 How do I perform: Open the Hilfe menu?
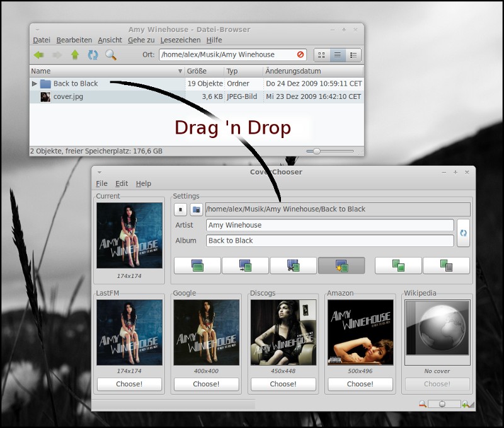point(214,40)
